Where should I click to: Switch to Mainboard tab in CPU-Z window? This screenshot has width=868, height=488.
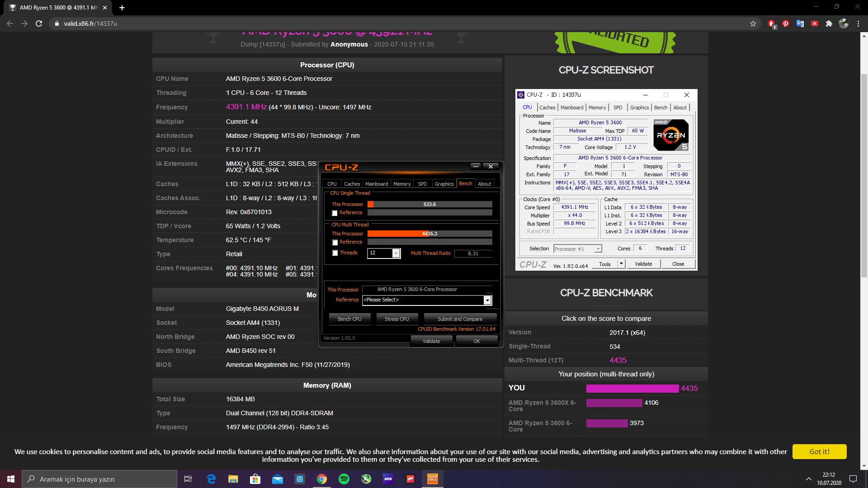click(377, 184)
